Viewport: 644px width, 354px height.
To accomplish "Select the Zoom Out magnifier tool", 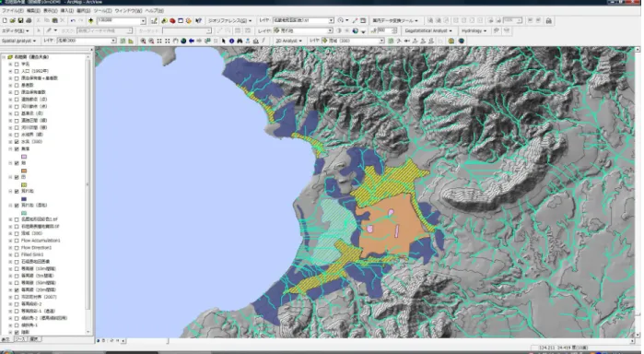I will pos(151,41).
